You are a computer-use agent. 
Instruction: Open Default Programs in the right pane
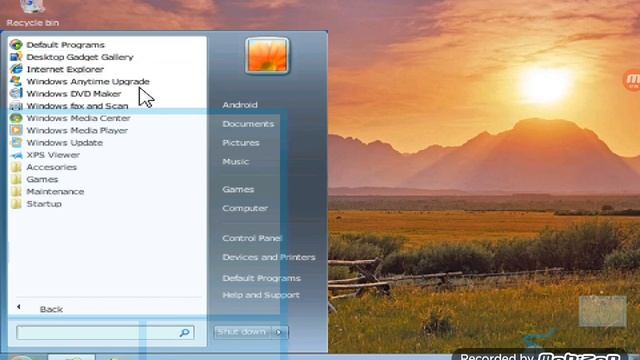point(262,278)
